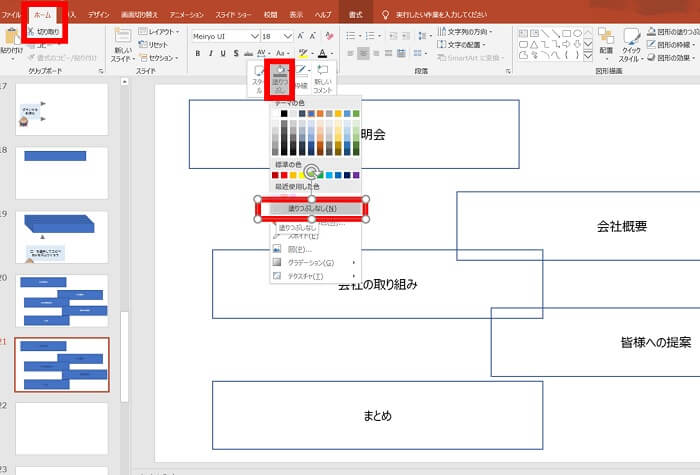Select 塗りつぶしなし menu option
The width and height of the screenshot is (700, 475).
click(312, 208)
